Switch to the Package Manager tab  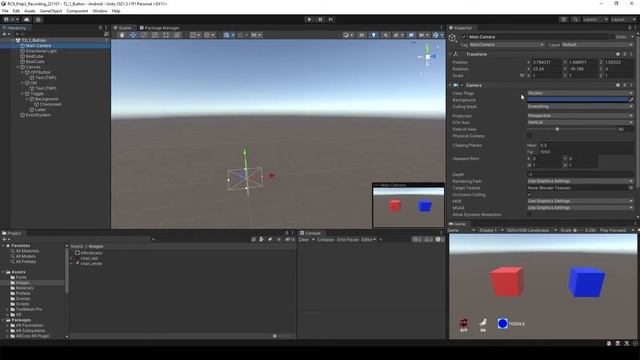point(160,28)
